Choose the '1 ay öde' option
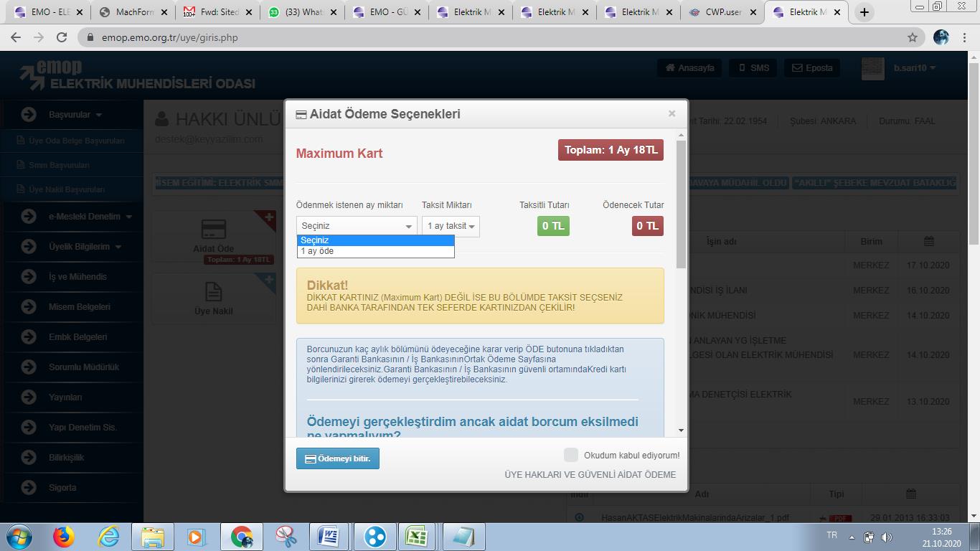The width and height of the screenshot is (980, 551). click(x=376, y=251)
